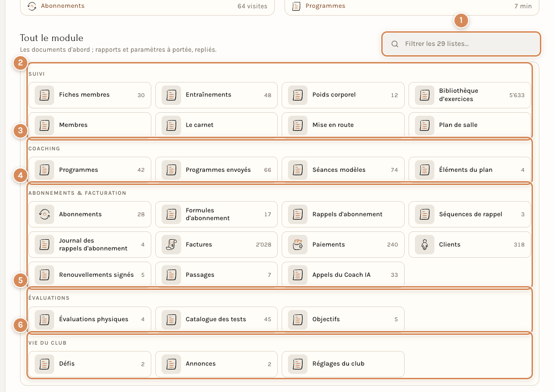Click the Objectifs card icon

pyautogui.click(x=298, y=320)
